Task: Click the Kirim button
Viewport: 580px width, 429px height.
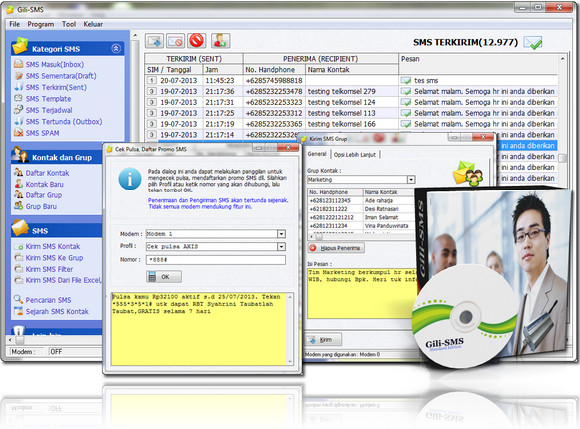Action: pos(323,340)
